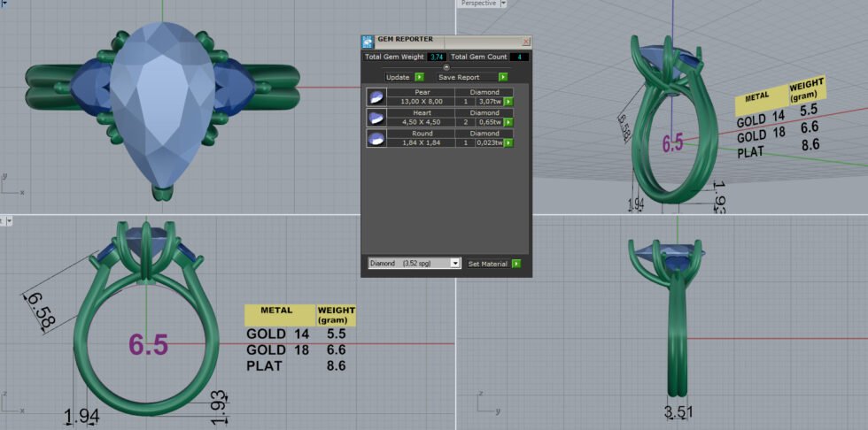
Task: Click the Round gem thumbnail icon
Action: pyautogui.click(x=376, y=137)
